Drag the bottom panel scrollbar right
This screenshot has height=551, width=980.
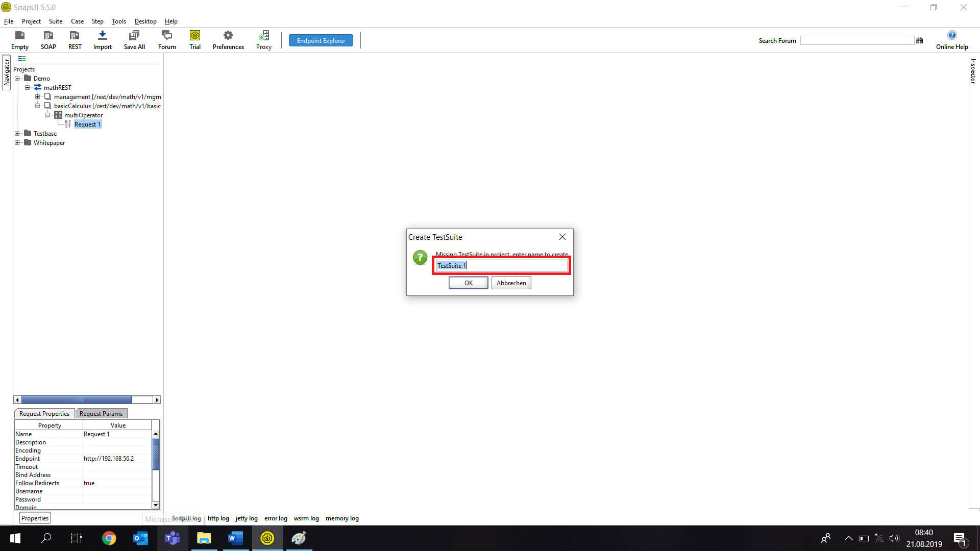pyautogui.click(x=158, y=399)
